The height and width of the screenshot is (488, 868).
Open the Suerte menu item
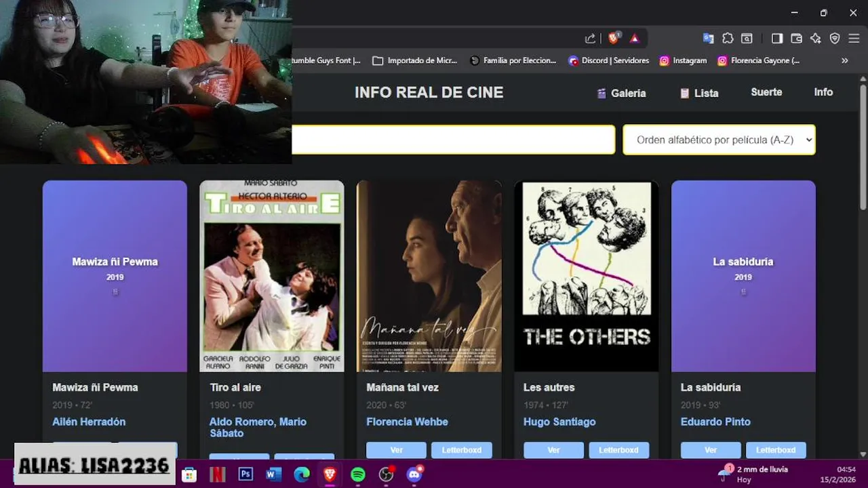click(766, 92)
